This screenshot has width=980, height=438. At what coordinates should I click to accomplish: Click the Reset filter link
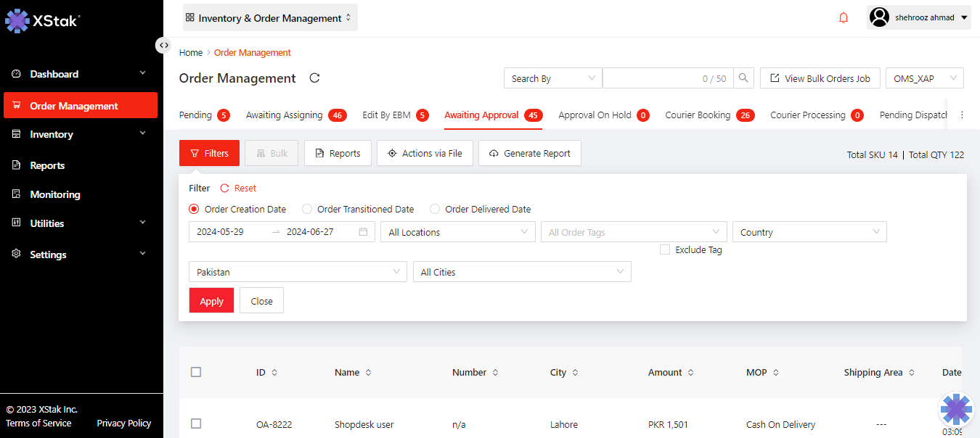coord(238,189)
